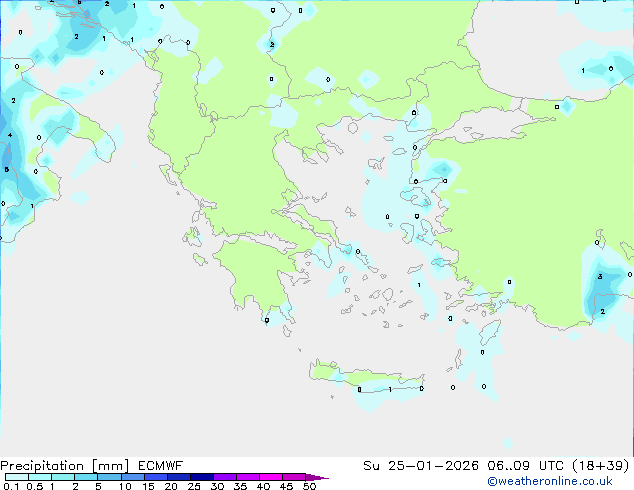This screenshot has width=634, height=490.
Task: Click the 'Precipitation [mm]' title text
Action: tap(65, 466)
